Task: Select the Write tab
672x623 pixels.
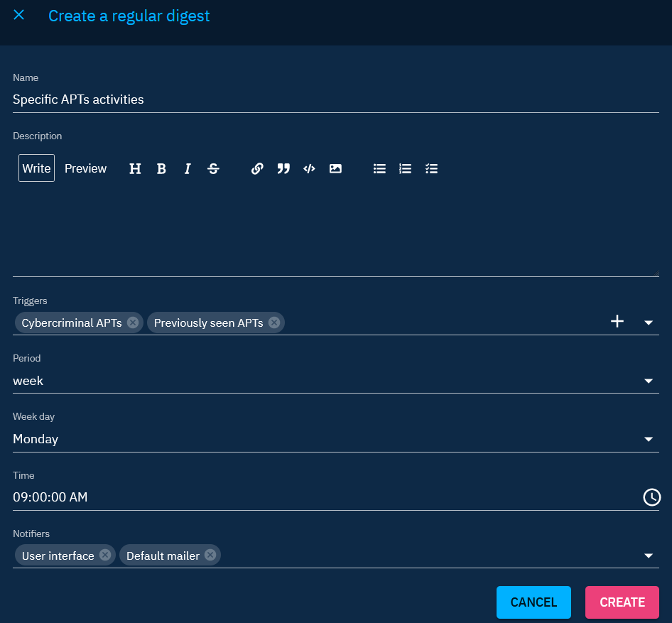Action: (36, 168)
